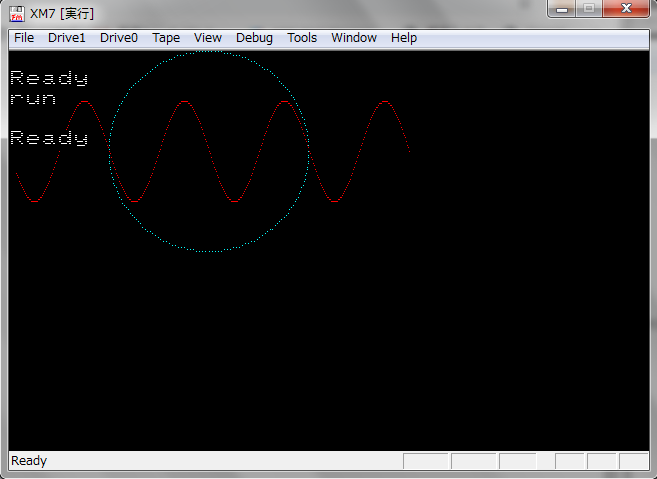Open the Help menu

pyautogui.click(x=404, y=38)
